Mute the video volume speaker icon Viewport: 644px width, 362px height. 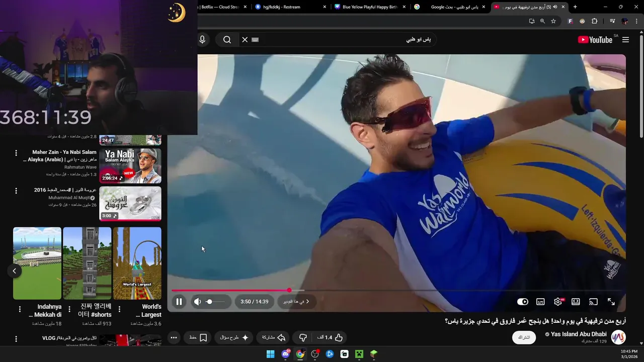pyautogui.click(x=197, y=302)
